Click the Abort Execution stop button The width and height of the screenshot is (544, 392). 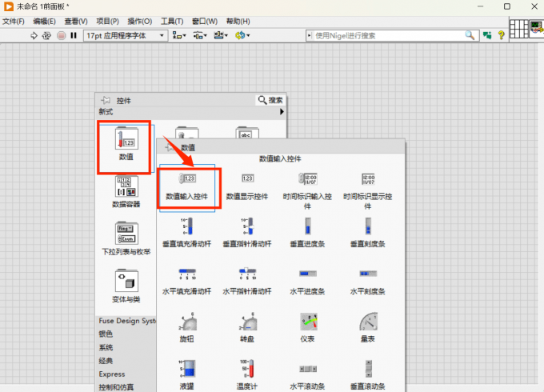point(61,35)
